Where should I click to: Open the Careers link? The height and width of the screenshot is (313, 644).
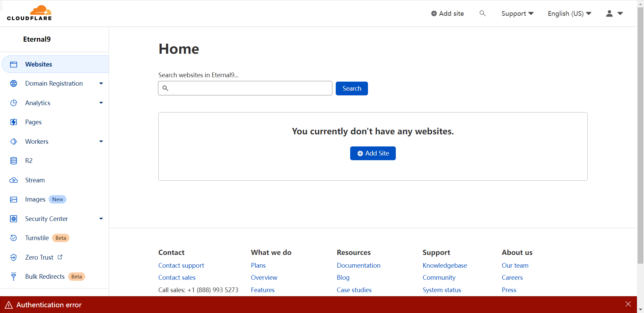coord(512,277)
